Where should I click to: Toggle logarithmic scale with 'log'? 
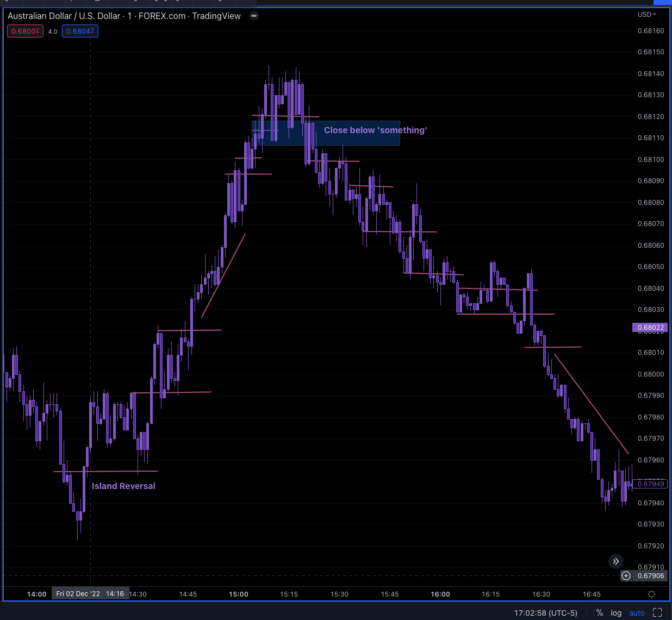[616, 612]
